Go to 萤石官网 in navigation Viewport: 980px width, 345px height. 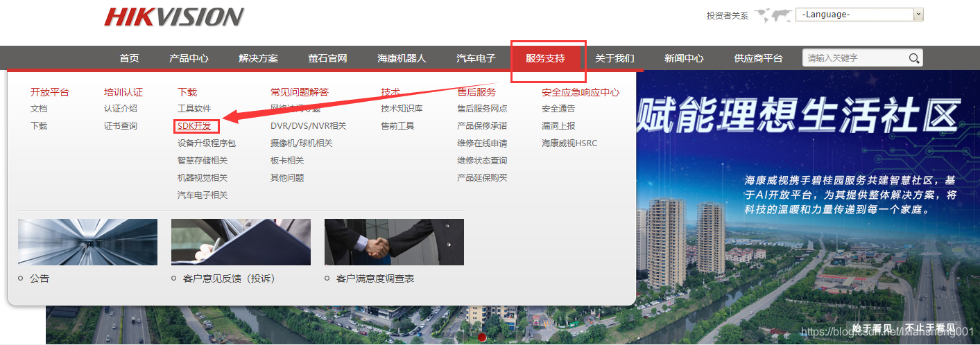coord(327,58)
